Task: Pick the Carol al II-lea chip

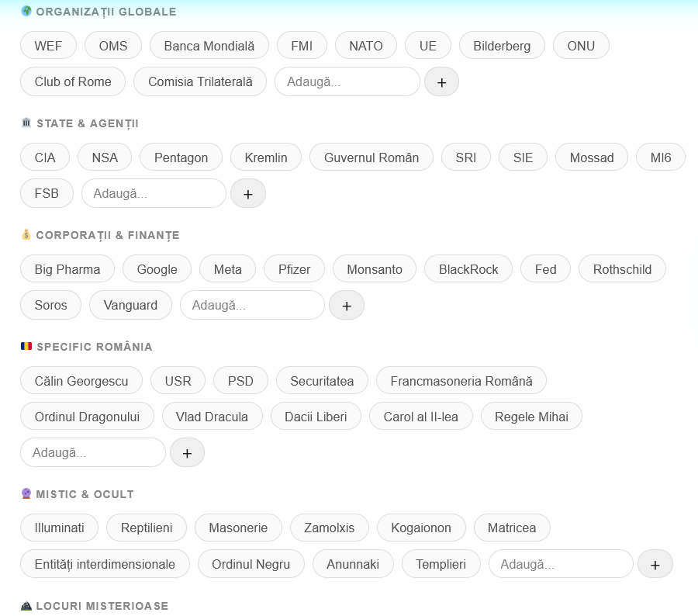Action: click(x=420, y=417)
